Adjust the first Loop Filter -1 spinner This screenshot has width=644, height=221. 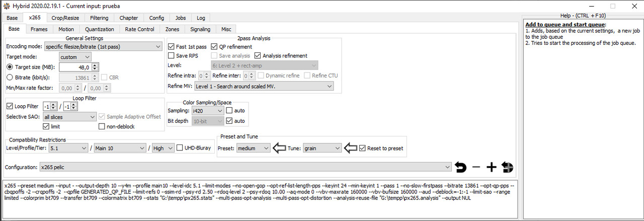(54, 106)
